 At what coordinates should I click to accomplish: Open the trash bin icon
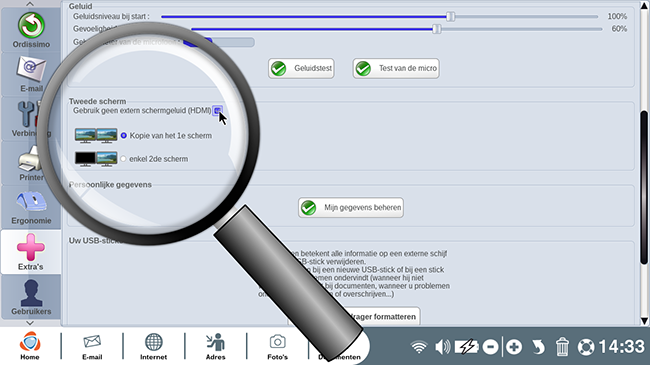[562, 347]
